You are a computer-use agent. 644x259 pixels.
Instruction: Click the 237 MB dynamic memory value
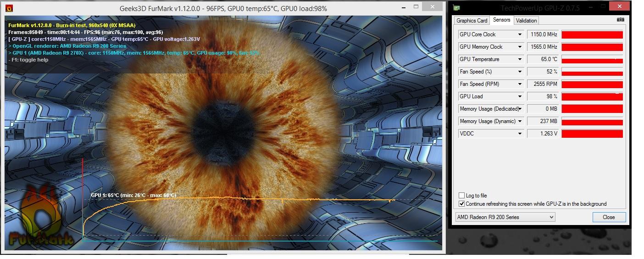tap(544, 121)
